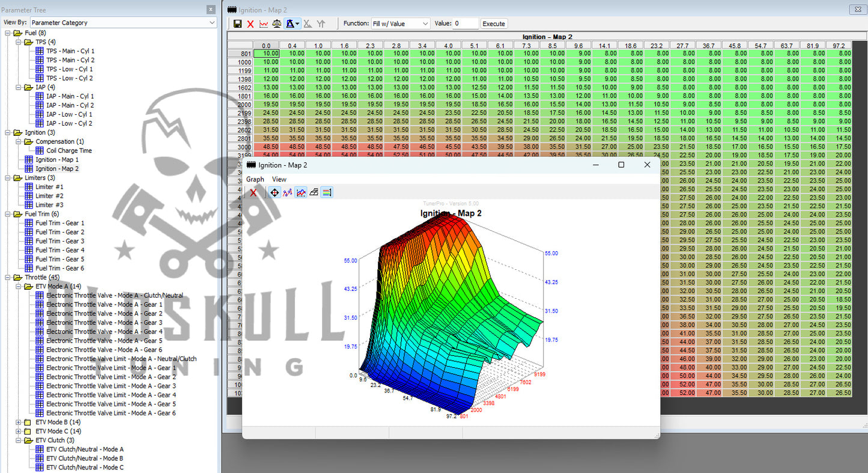Select the data points trace icon
Viewport: 868px width, 473px height.
[287, 192]
